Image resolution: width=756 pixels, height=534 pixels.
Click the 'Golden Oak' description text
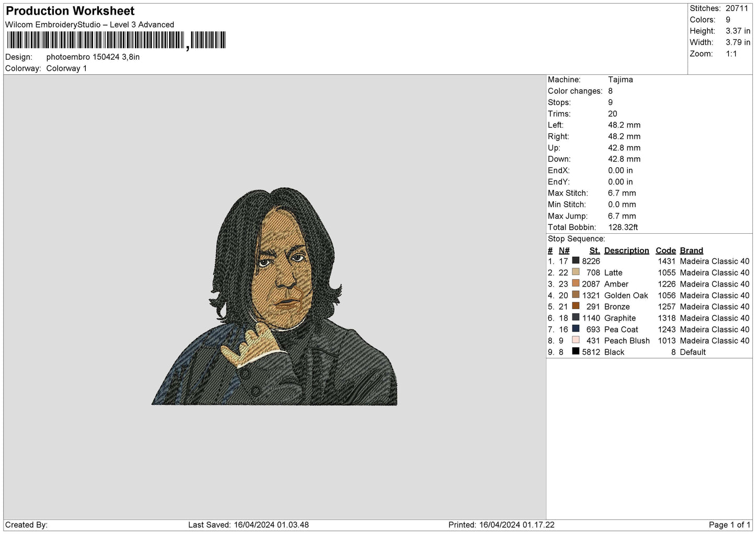pos(626,296)
